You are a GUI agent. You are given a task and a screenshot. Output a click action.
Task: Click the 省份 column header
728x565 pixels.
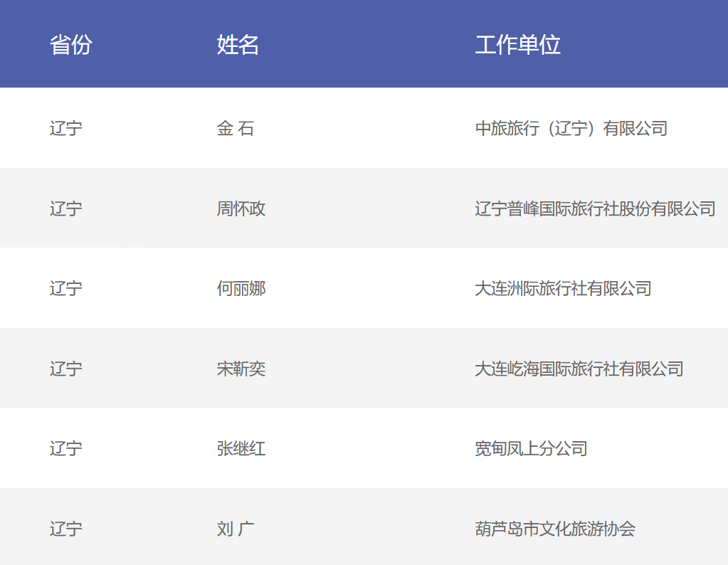point(71,45)
